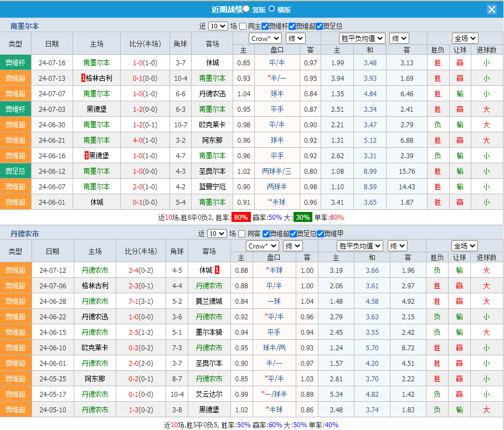Select the 竖版 layout radio button
504x430 pixels.
click(246, 9)
